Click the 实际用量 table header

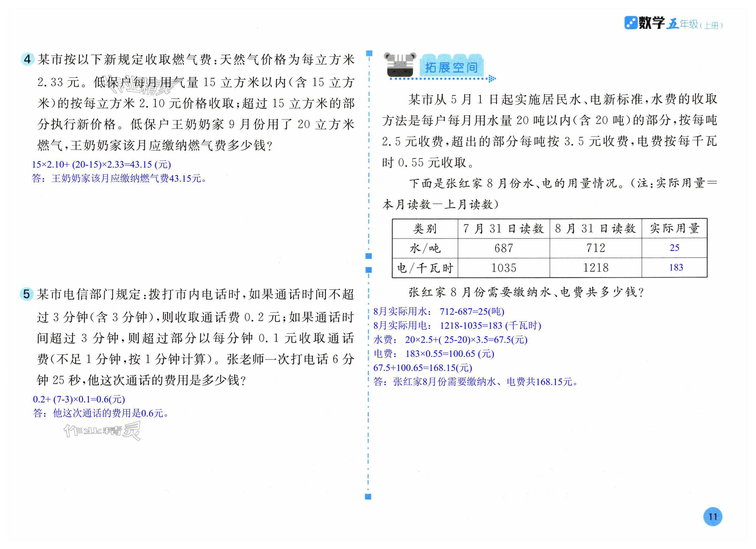(674, 228)
